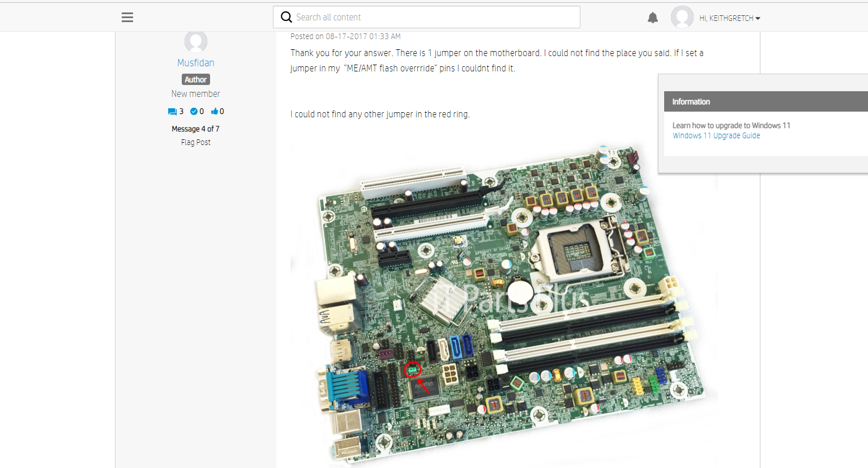Click the Information panel header

pyautogui.click(x=691, y=101)
